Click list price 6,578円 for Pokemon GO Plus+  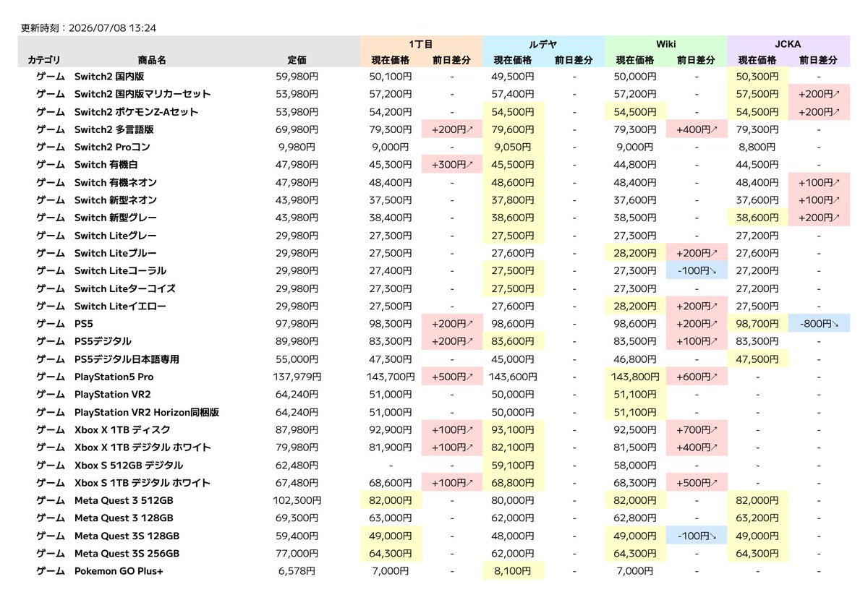[x=297, y=571]
